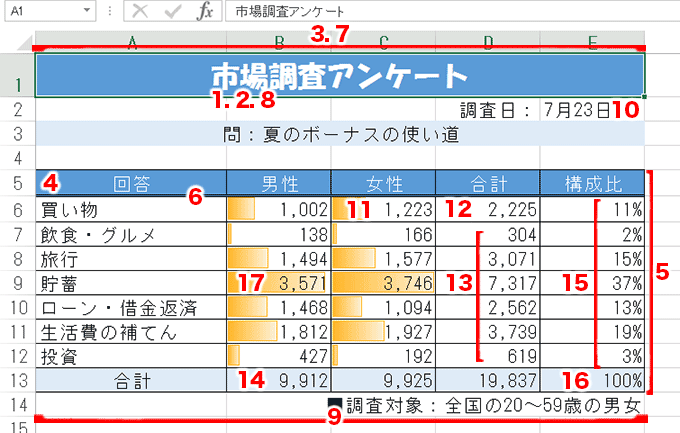680x433 pixels.
Task: Click the merged title cell 市場調査アンケート
Action: point(339,76)
